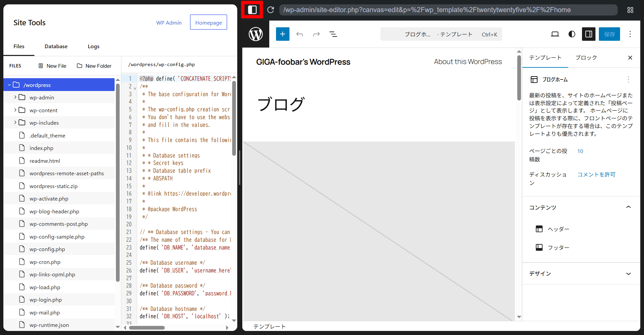Collapse the コンテンツ section

628,207
